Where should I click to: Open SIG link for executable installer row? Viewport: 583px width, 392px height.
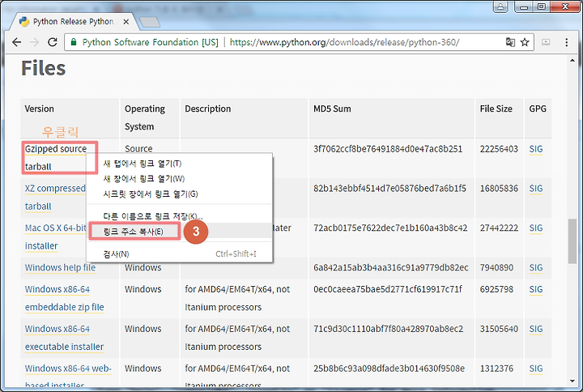pos(536,329)
